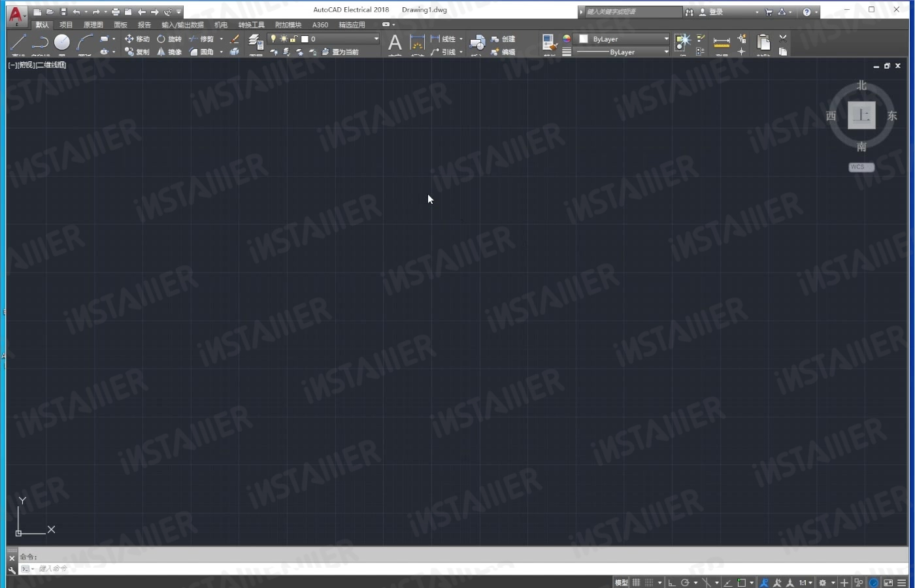
Task: Click the 登录 sign-in button
Action: (712, 12)
